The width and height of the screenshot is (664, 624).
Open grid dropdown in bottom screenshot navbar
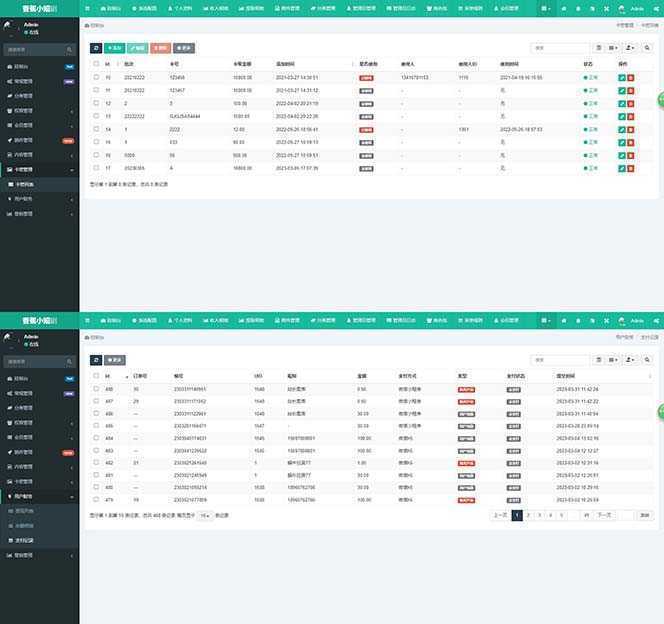coord(546,320)
